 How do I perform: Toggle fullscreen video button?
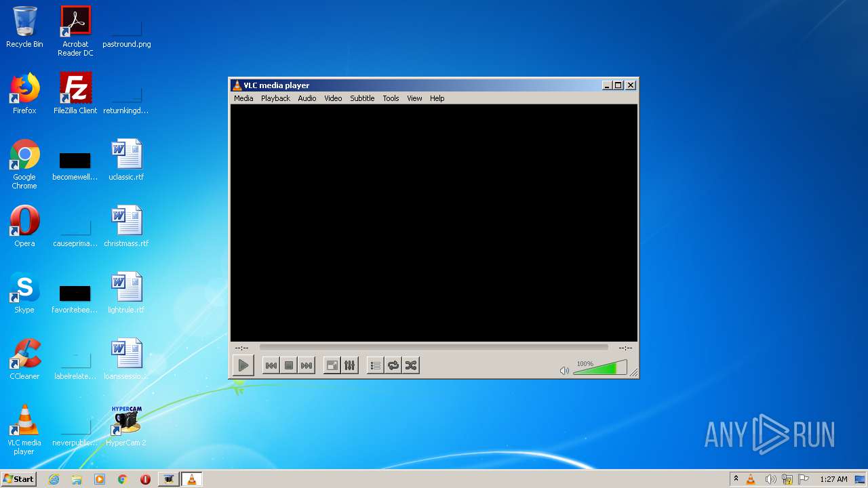coord(332,365)
